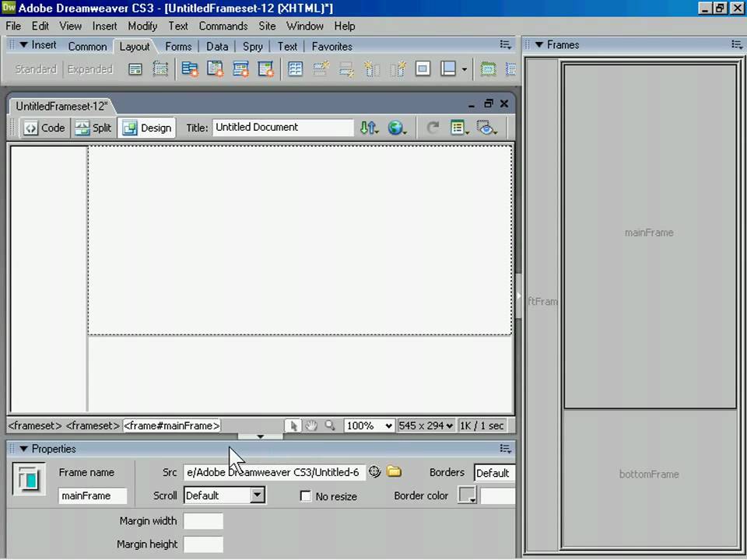Open the Border color swatch picker
The image size is (747, 560).
point(467,495)
